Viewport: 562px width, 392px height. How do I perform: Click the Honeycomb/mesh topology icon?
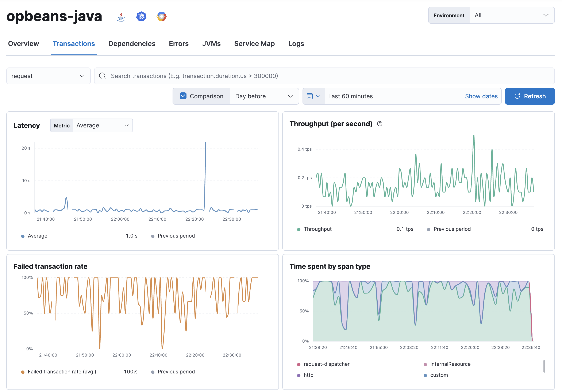click(162, 16)
